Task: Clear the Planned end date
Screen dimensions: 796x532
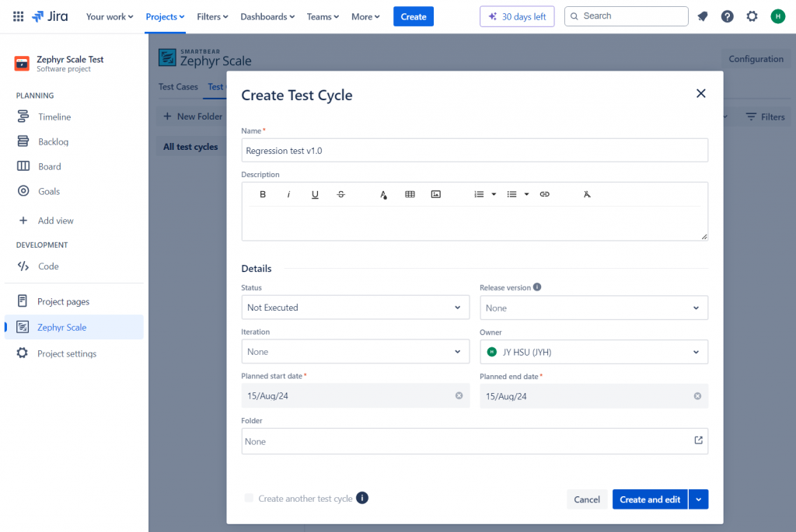Action: [697, 396]
